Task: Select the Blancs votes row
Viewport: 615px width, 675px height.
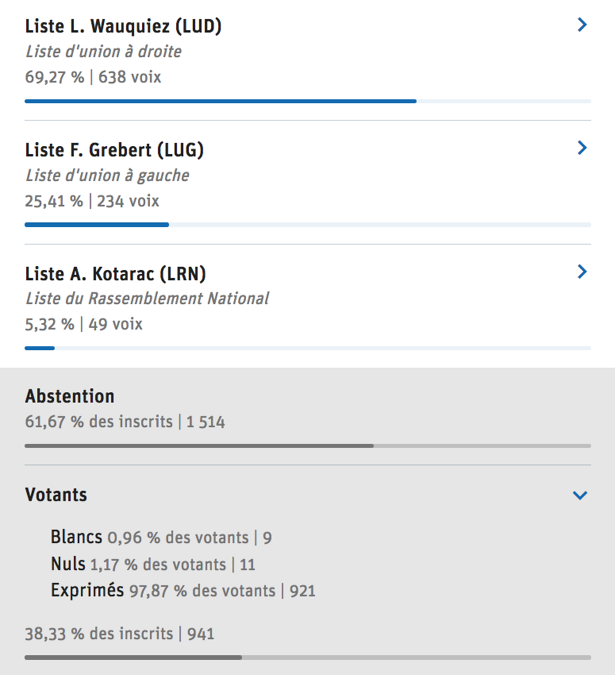Action: coord(160,537)
